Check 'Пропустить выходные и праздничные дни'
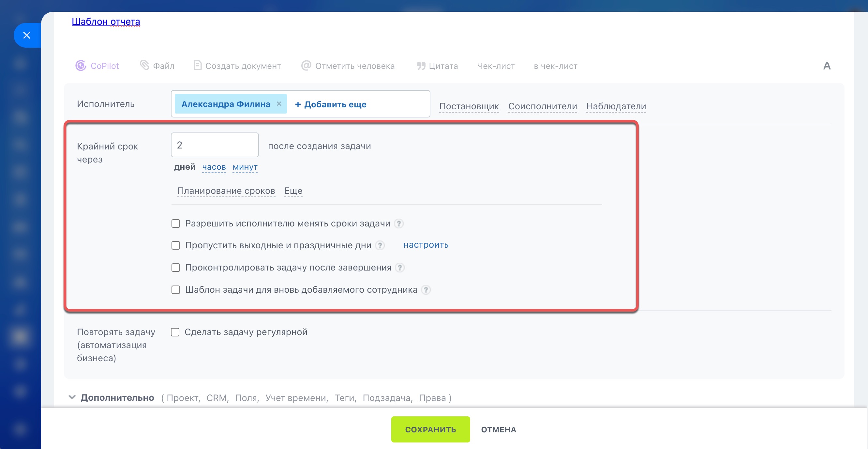868x449 pixels. [175, 245]
